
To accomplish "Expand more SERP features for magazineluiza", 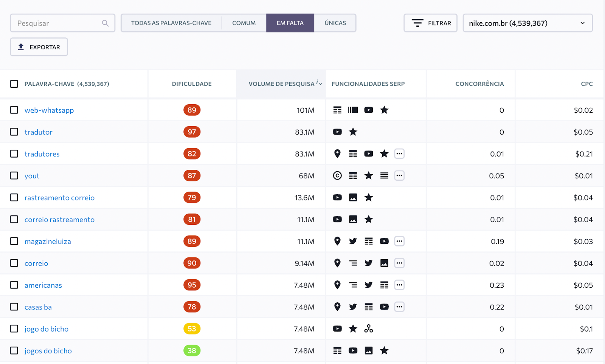I will [399, 242].
